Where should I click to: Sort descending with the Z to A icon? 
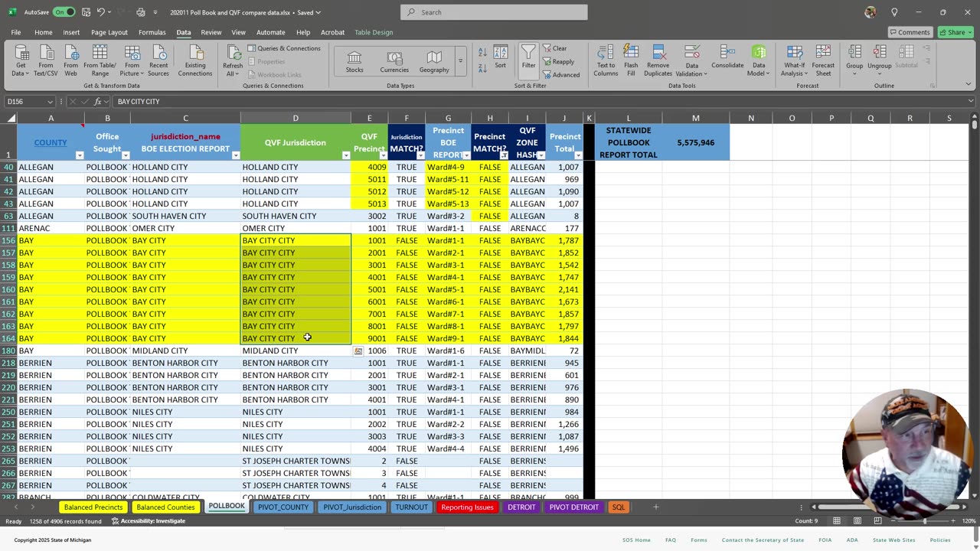pos(482,67)
